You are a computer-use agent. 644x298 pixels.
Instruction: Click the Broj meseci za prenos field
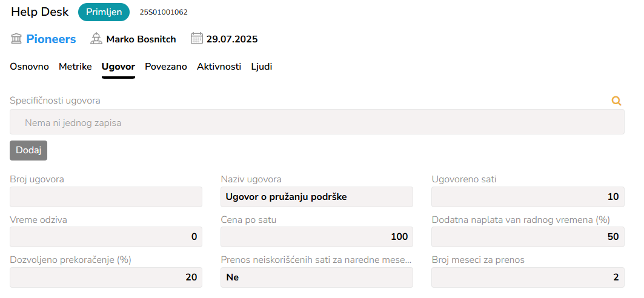pyautogui.click(x=528, y=277)
